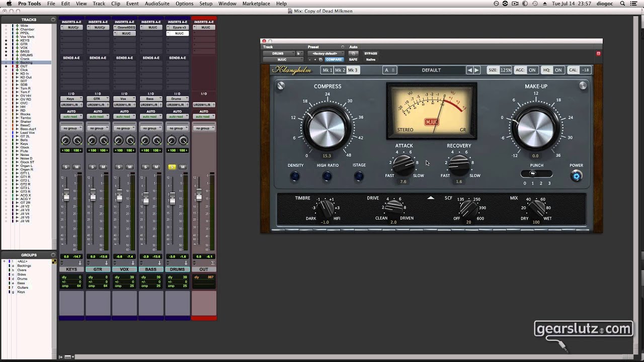Click the SAFE button
This screenshot has height=362, width=644.
[353, 59]
